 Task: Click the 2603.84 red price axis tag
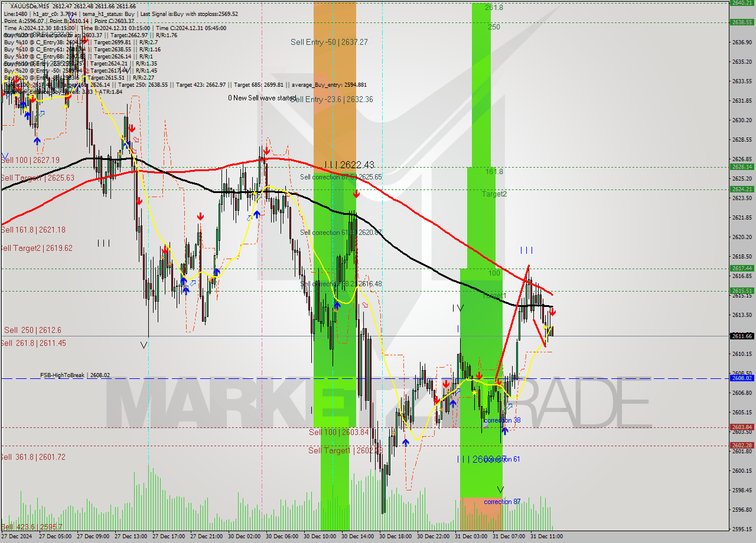pos(742,427)
